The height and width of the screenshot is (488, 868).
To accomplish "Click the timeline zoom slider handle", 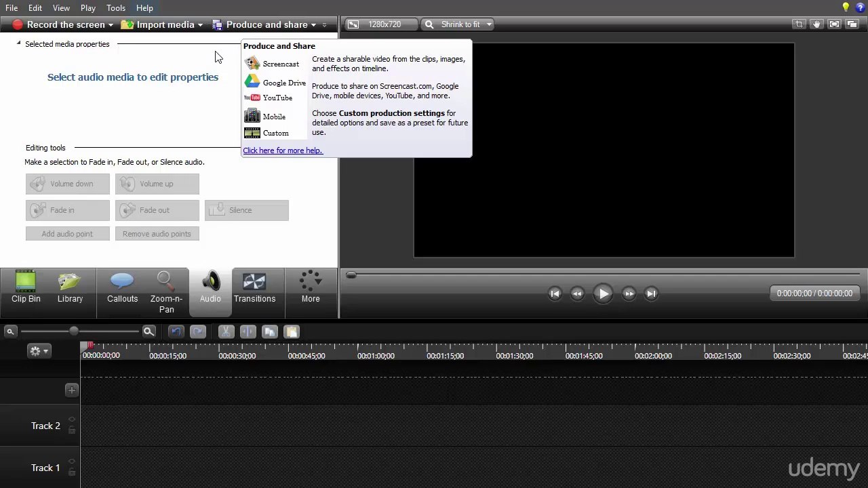I will coord(74,331).
